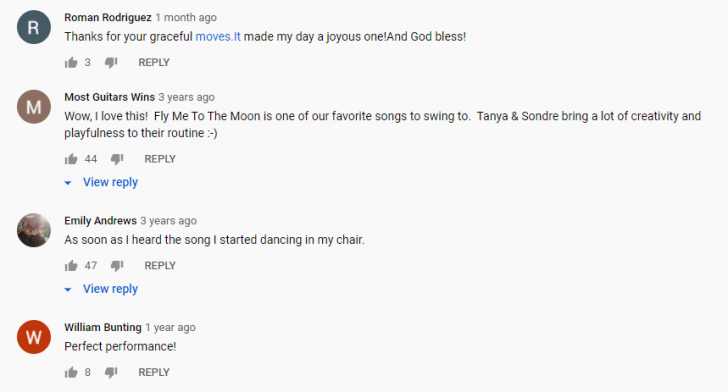Screen dimensions: 728x392
Task: Like Emily Andrews' comment
Action: (x=71, y=266)
